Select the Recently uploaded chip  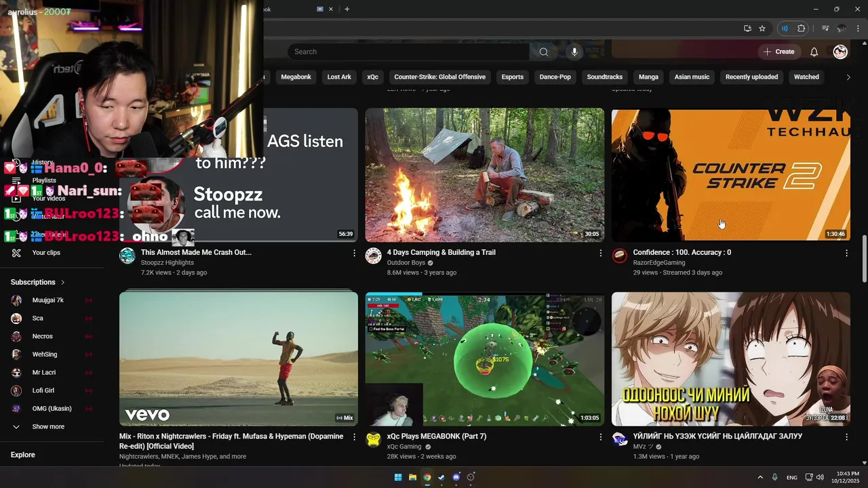pos(751,77)
